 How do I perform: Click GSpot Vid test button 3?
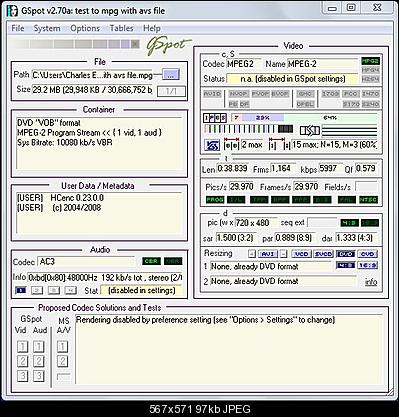[22, 376]
